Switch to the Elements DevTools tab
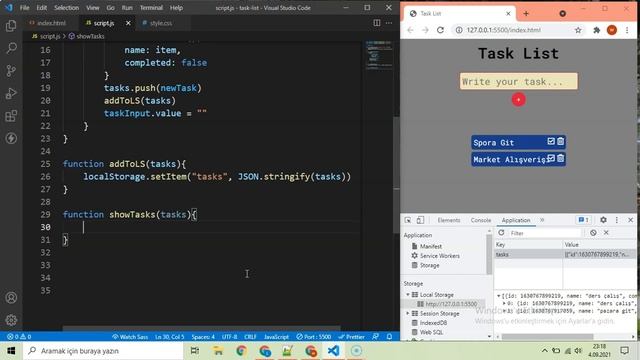640x360 pixels. pyautogui.click(x=449, y=220)
